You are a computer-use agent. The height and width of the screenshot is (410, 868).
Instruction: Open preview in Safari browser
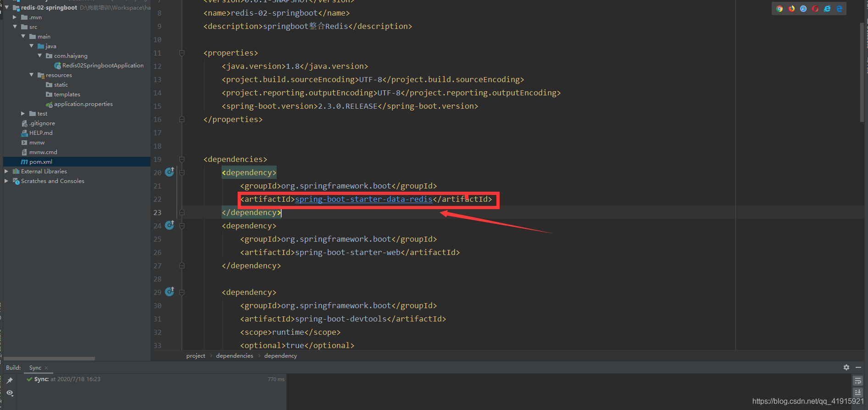(x=803, y=9)
